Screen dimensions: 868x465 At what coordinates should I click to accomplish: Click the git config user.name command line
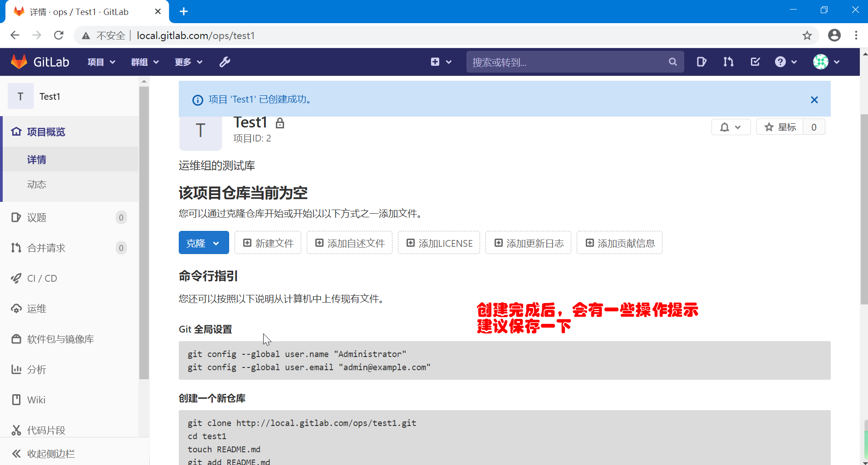click(x=297, y=354)
